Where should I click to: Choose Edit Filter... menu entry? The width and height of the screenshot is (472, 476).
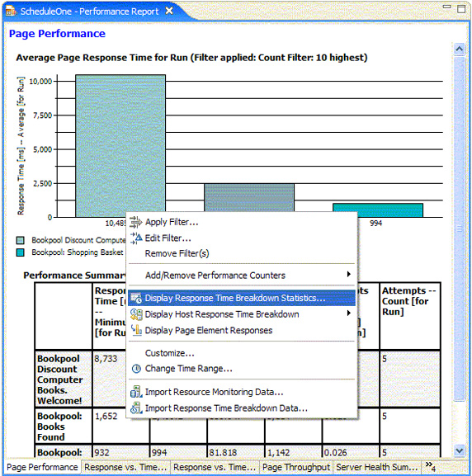tap(242, 238)
